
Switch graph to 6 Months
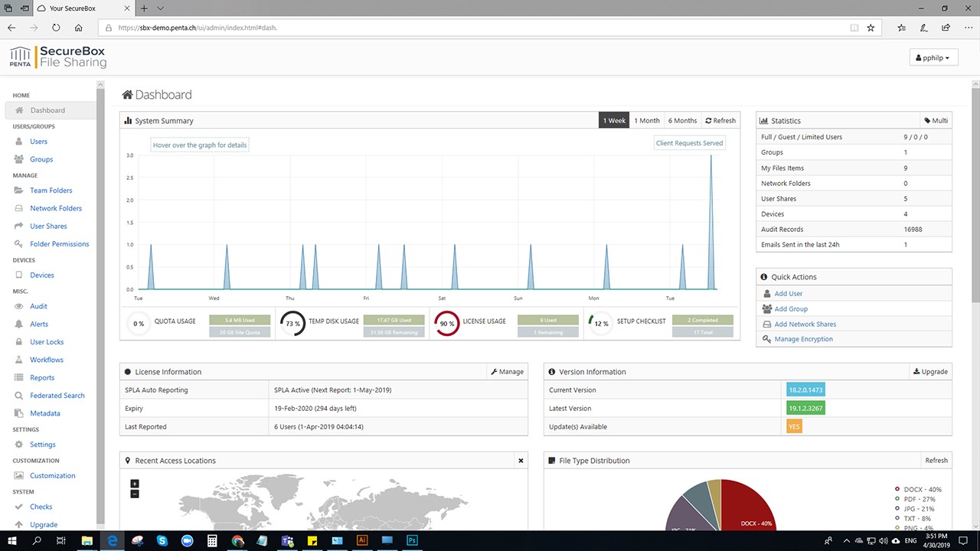tap(682, 121)
